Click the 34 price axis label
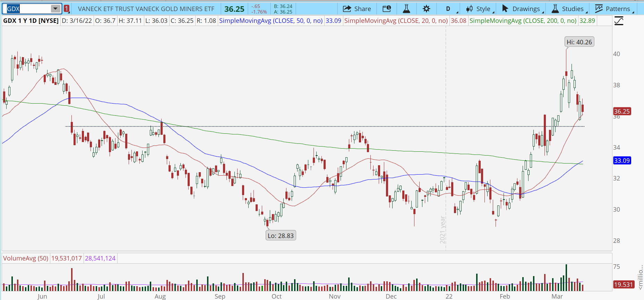Image resolution: width=644 pixels, height=300 pixels. click(x=616, y=148)
